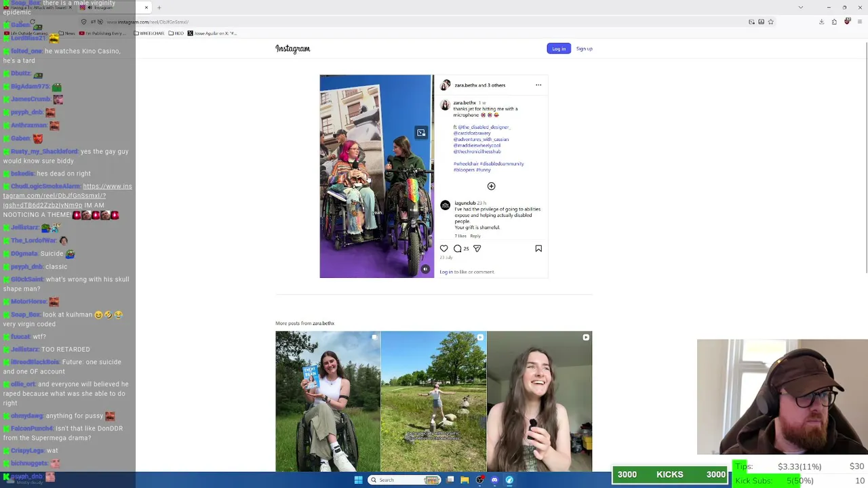The height and width of the screenshot is (488, 868).
Task: Open the HDD bookmarks folder
Action: click(x=176, y=33)
